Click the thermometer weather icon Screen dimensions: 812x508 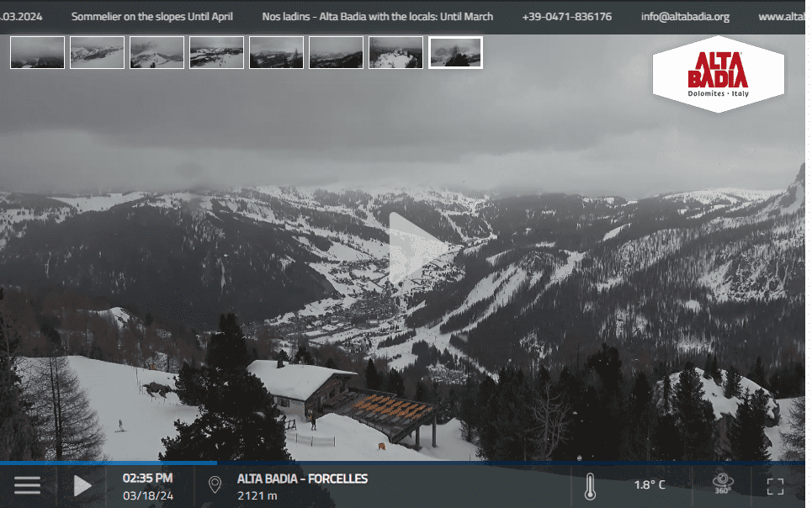pos(590,485)
